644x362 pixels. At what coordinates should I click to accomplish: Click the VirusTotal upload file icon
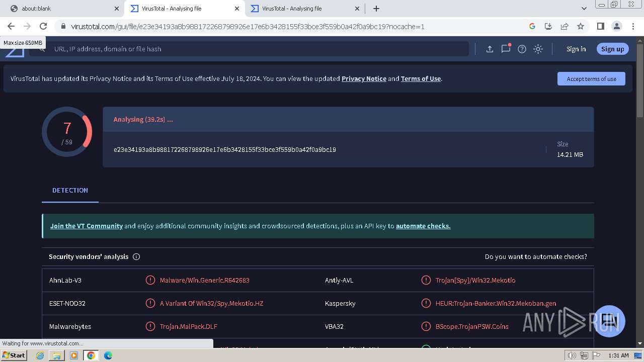490,49
